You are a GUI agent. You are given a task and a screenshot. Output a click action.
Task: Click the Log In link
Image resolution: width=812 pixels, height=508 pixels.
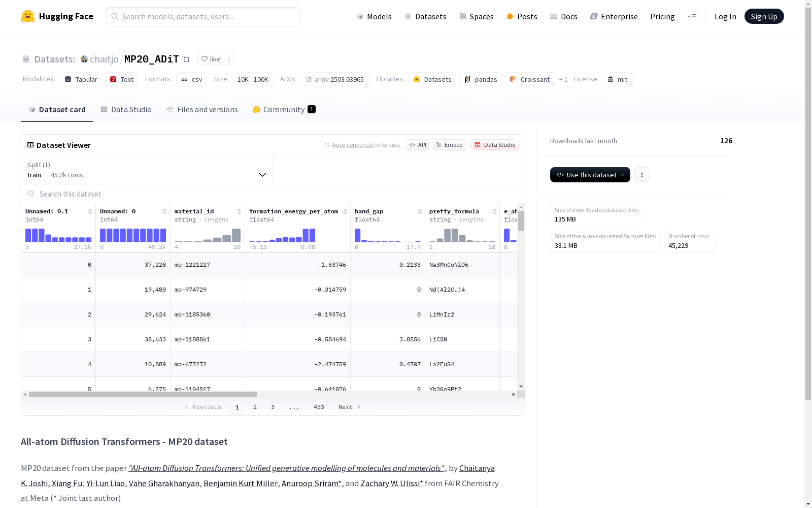pyautogui.click(x=725, y=16)
